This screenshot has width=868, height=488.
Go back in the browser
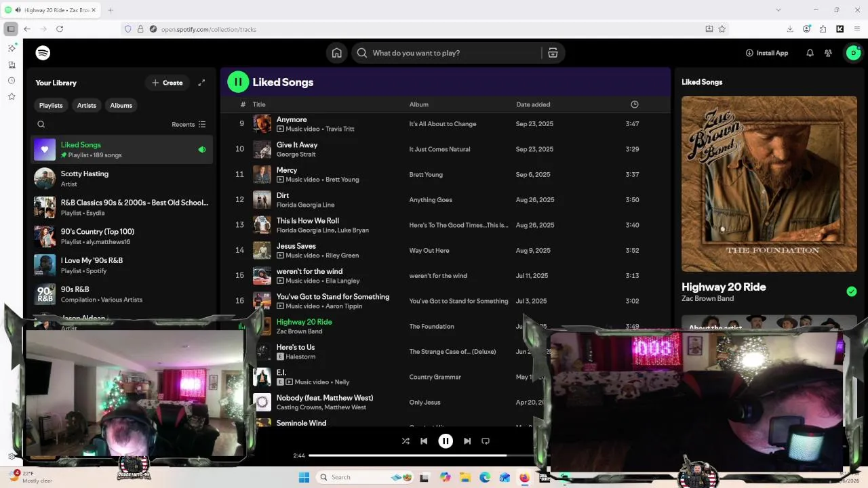pos(27,29)
